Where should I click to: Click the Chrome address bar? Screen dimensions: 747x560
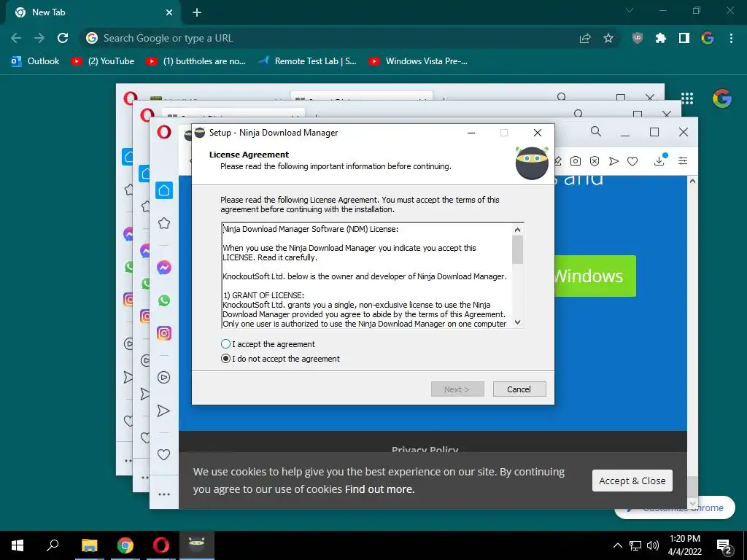329,38
